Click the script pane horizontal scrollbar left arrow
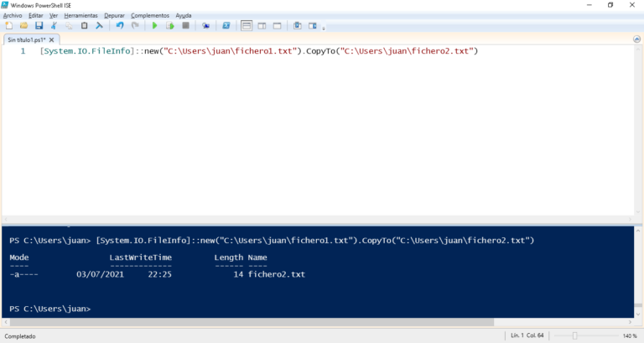The width and height of the screenshot is (644, 343). click(x=5, y=220)
